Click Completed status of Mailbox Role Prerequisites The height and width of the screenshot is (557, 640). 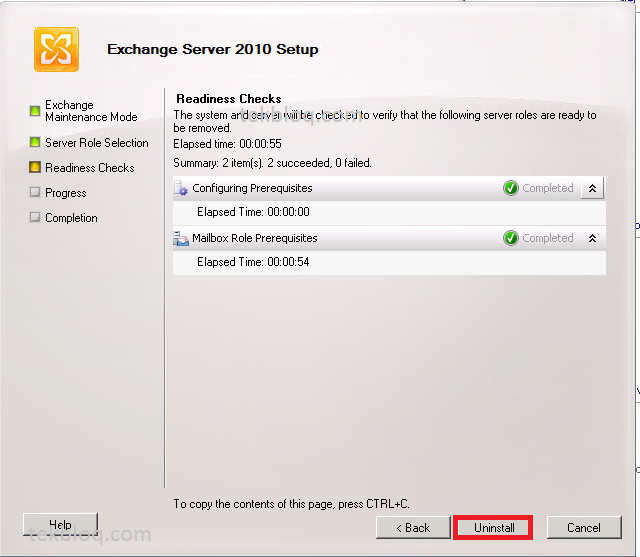pyautogui.click(x=548, y=238)
